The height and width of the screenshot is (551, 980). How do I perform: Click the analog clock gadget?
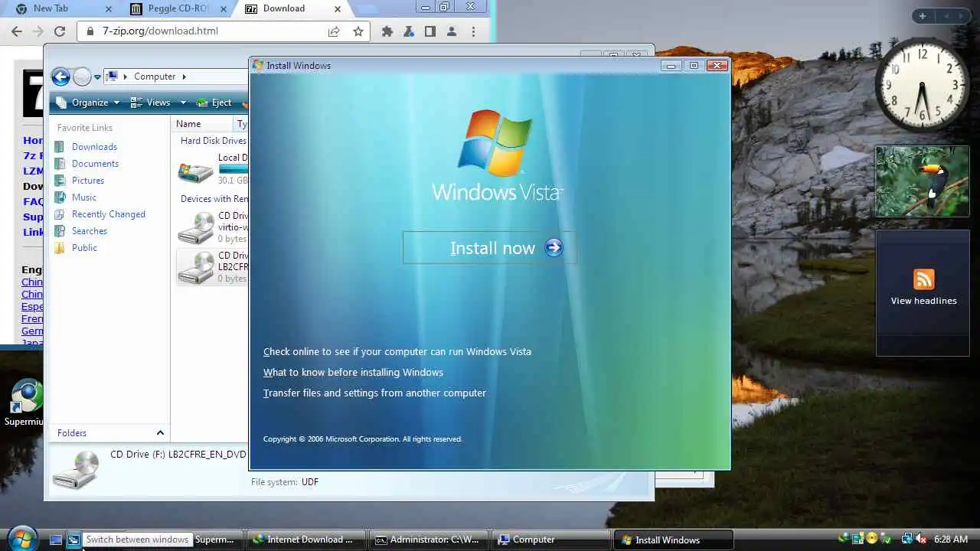[x=921, y=85]
